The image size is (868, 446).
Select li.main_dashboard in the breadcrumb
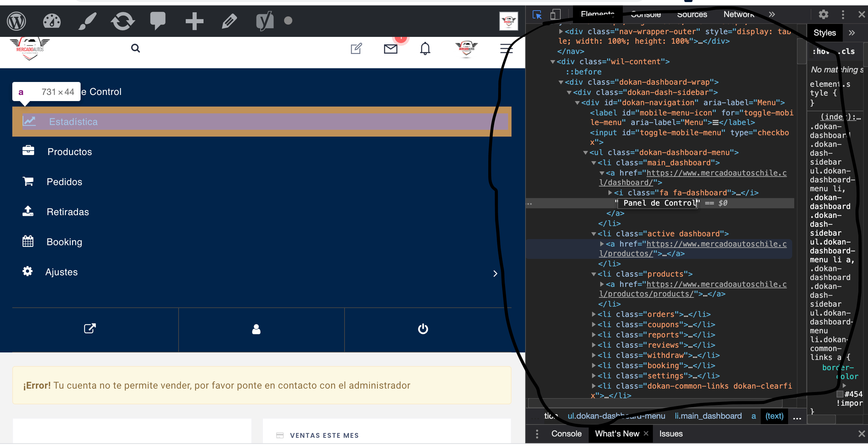pos(708,416)
